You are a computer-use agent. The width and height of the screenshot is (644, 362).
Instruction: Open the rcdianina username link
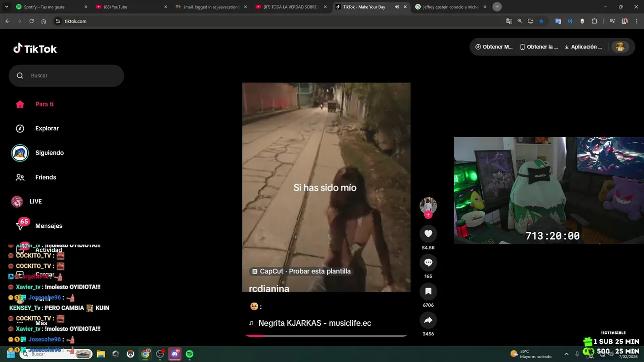coord(269,289)
